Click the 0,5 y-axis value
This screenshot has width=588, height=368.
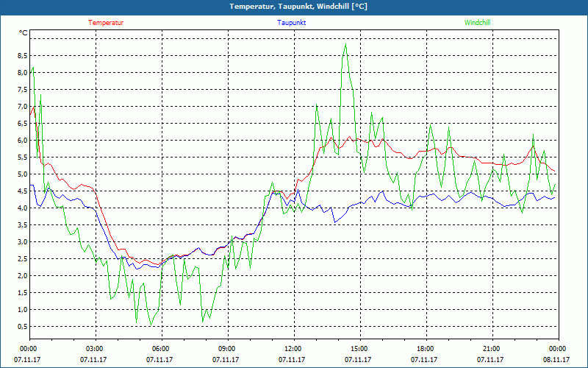23,326
